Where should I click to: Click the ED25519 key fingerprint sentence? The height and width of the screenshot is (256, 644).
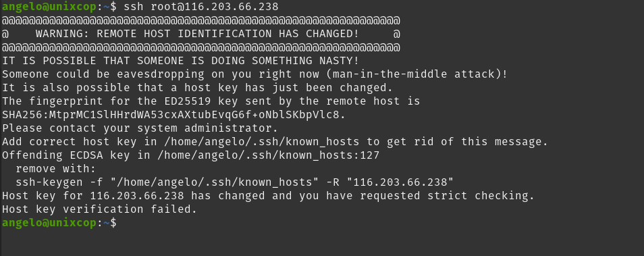[211, 101]
